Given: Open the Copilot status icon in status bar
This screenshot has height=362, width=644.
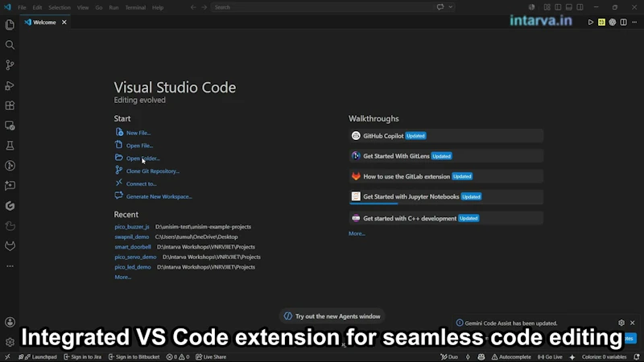Looking at the screenshot, I should point(481,357).
